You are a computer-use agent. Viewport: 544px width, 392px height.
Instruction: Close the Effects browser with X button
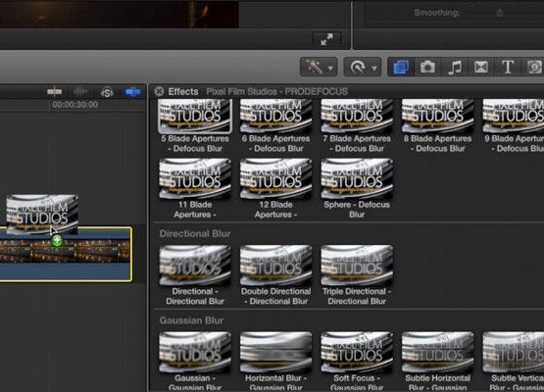159,91
